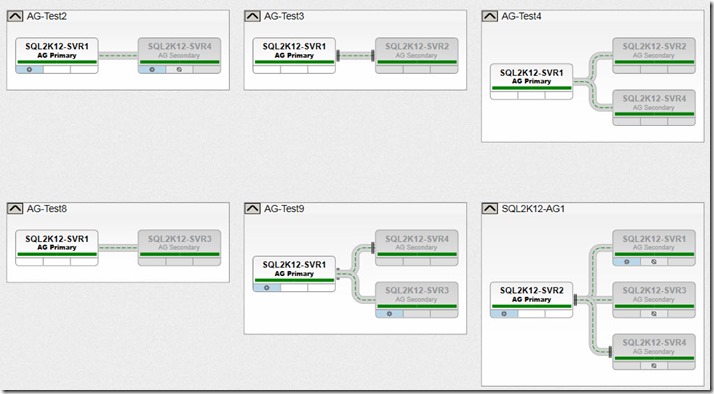Click gear icon on AG-Test9 SQL2K12-SVR1 primary
The image size is (714, 394).
coord(267,288)
